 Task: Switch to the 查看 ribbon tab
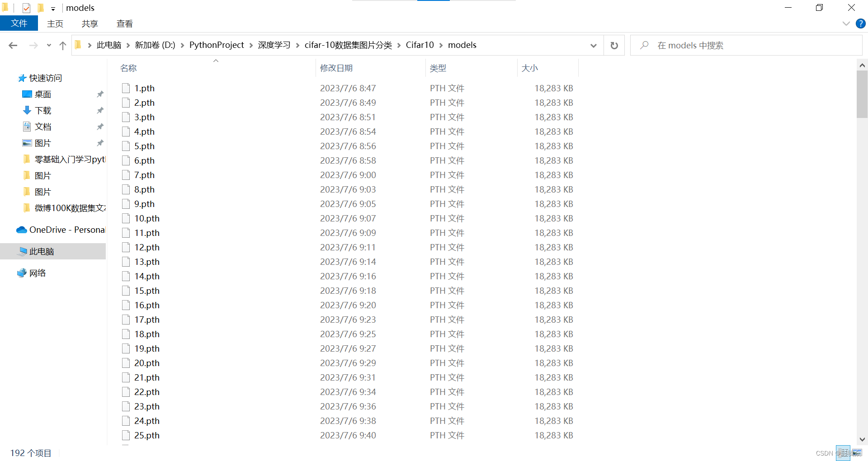click(124, 24)
